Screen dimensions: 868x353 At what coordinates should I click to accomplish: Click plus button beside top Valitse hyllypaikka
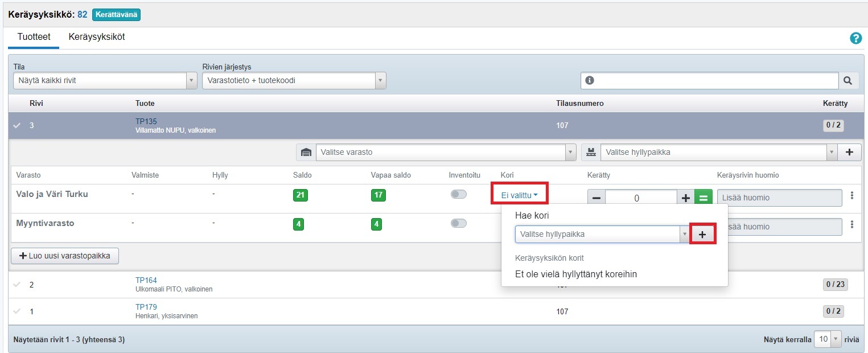(849, 152)
